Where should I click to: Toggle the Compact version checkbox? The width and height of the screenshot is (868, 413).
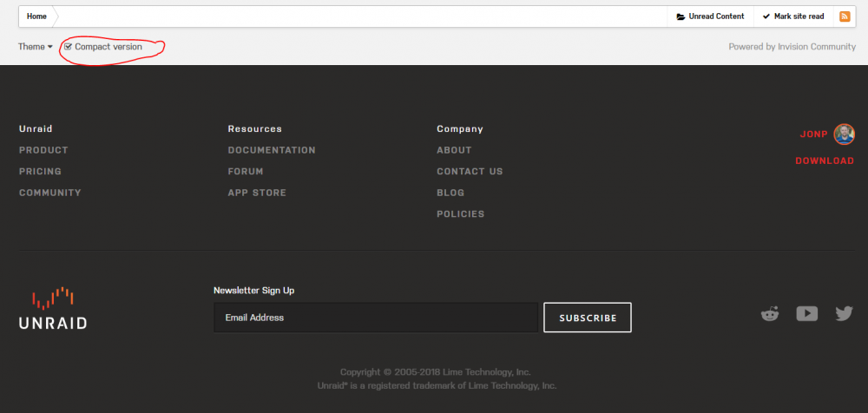point(68,47)
